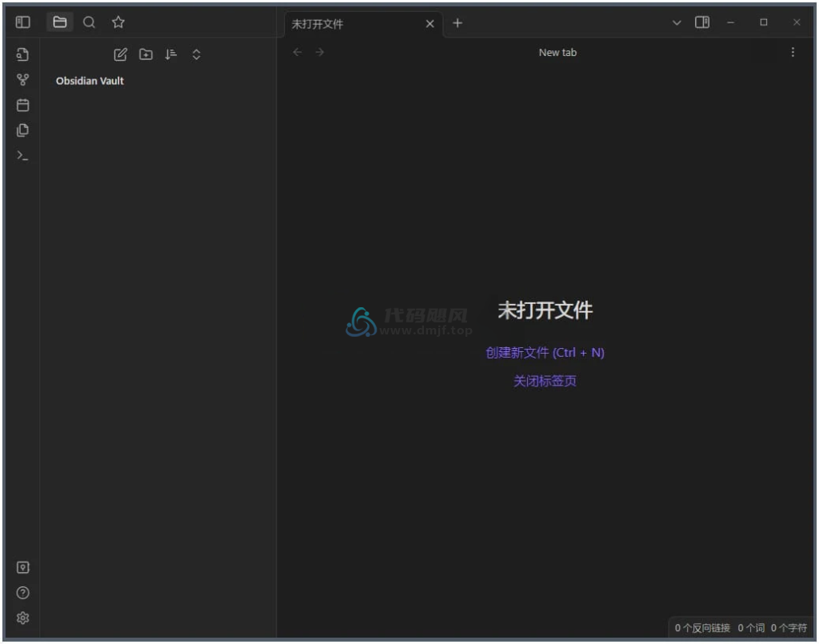Click 创建新文件 (Ctrl + N) link

545,353
